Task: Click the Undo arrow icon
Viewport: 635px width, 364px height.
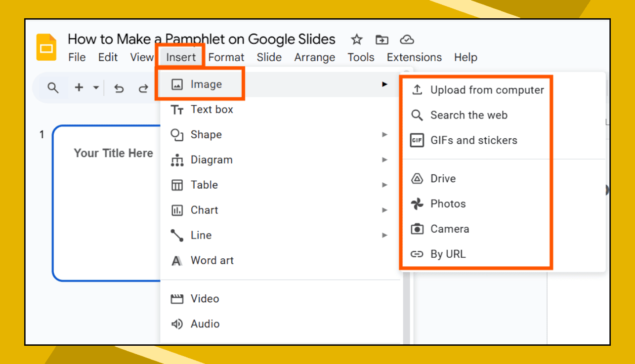Action: [x=119, y=87]
